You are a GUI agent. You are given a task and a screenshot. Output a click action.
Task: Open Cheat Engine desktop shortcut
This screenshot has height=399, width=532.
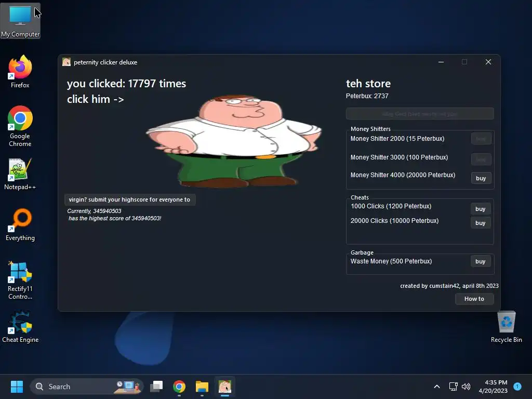click(x=20, y=327)
